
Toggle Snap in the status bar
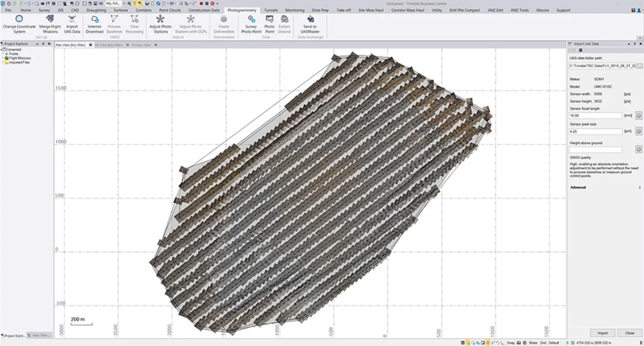coord(510,342)
